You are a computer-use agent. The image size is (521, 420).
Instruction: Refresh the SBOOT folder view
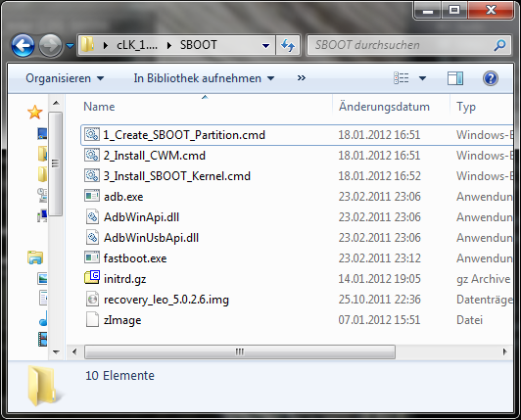[x=288, y=45]
